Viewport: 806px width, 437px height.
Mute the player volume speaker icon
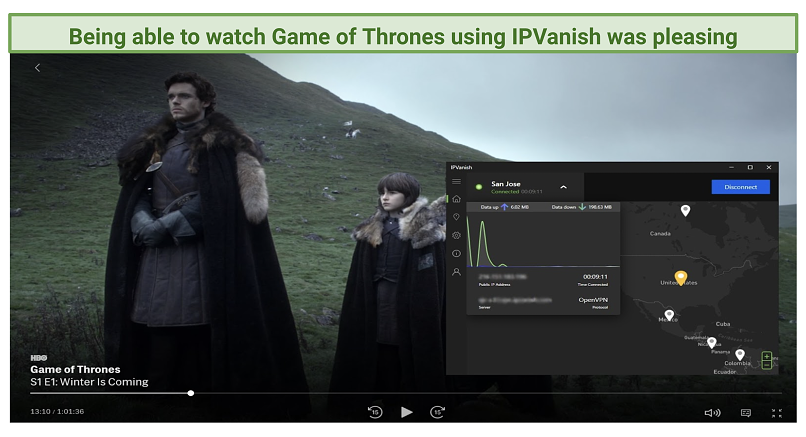coord(712,413)
